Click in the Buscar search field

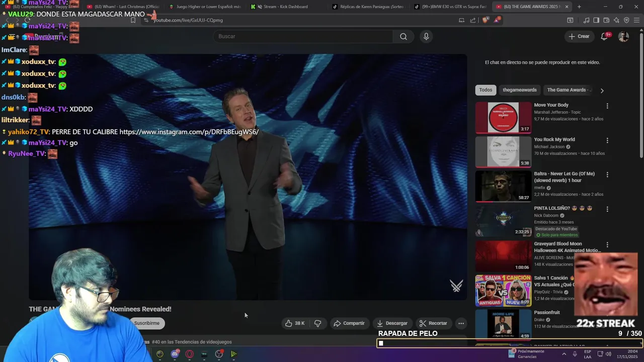click(303, 36)
